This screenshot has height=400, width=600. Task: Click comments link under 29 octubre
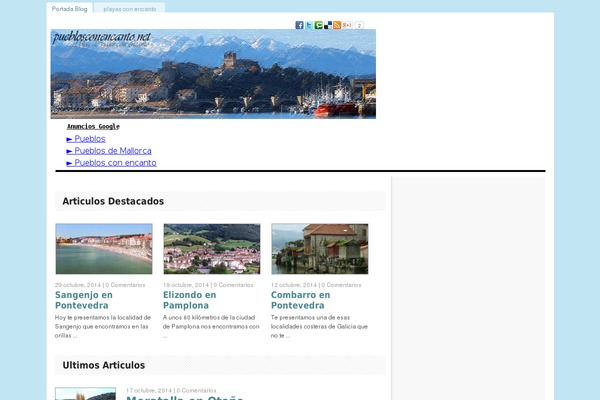(x=126, y=285)
